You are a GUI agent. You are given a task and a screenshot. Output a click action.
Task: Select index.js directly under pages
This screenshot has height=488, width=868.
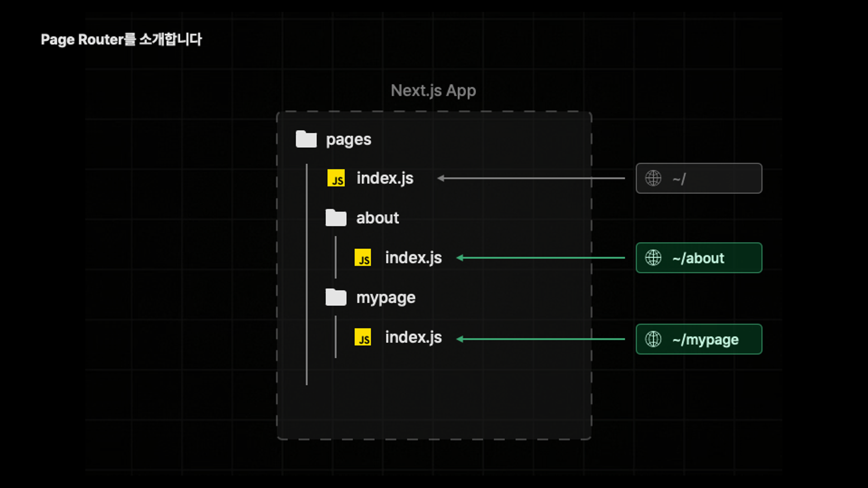click(385, 178)
